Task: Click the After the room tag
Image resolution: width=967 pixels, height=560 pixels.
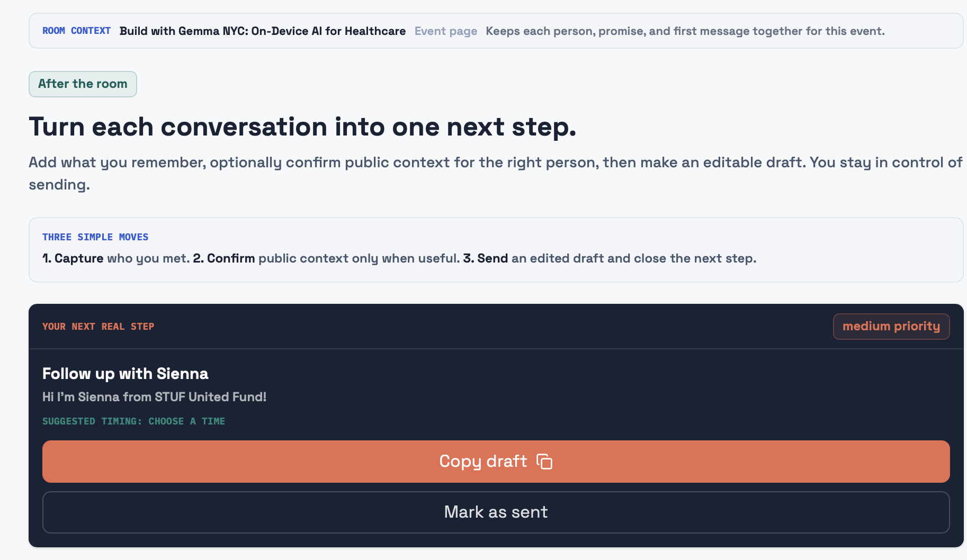Action: [83, 84]
